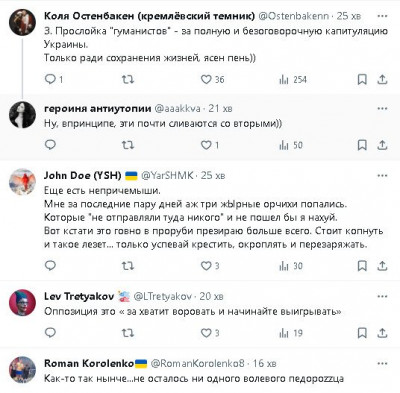Reply to Коля Остенбакен's tweet
Viewport: 400px width, 393px height.
point(54,79)
